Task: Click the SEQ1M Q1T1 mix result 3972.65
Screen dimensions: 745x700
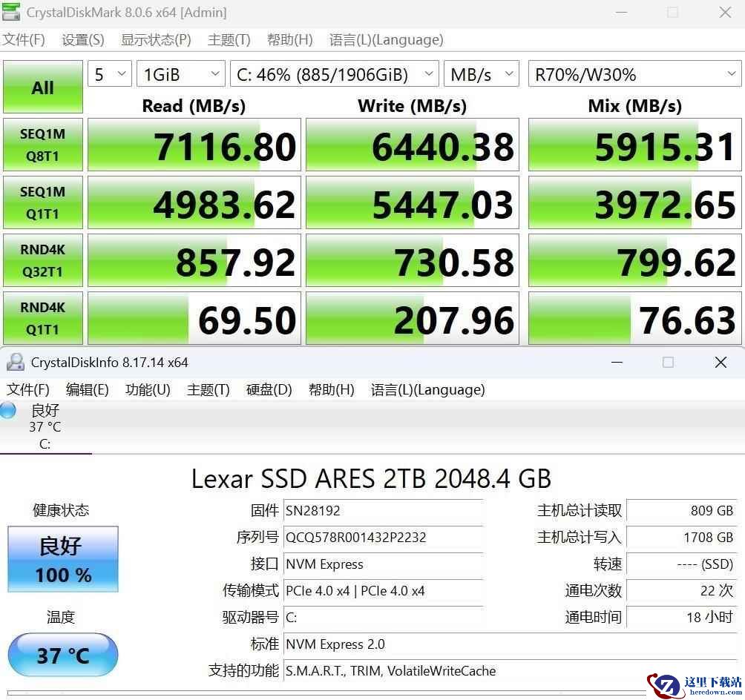Action: click(634, 202)
